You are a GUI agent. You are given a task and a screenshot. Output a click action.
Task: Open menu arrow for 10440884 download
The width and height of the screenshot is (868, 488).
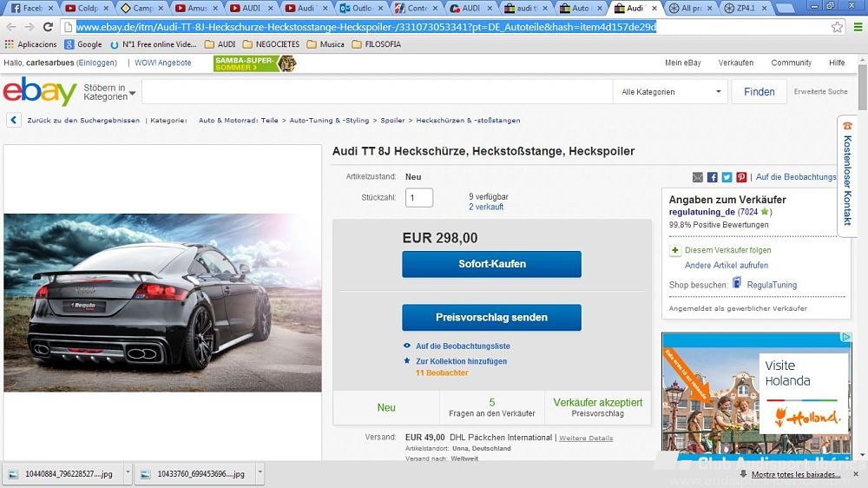128,473
